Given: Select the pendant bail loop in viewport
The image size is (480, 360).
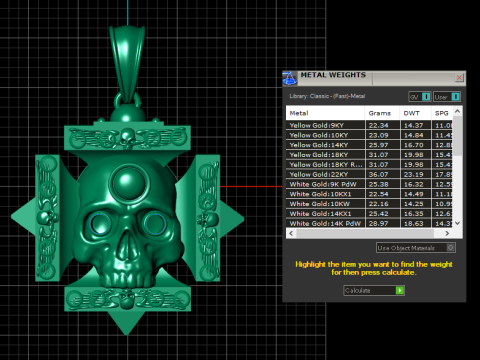Looking at the screenshot, I should [x=127, y=64].
